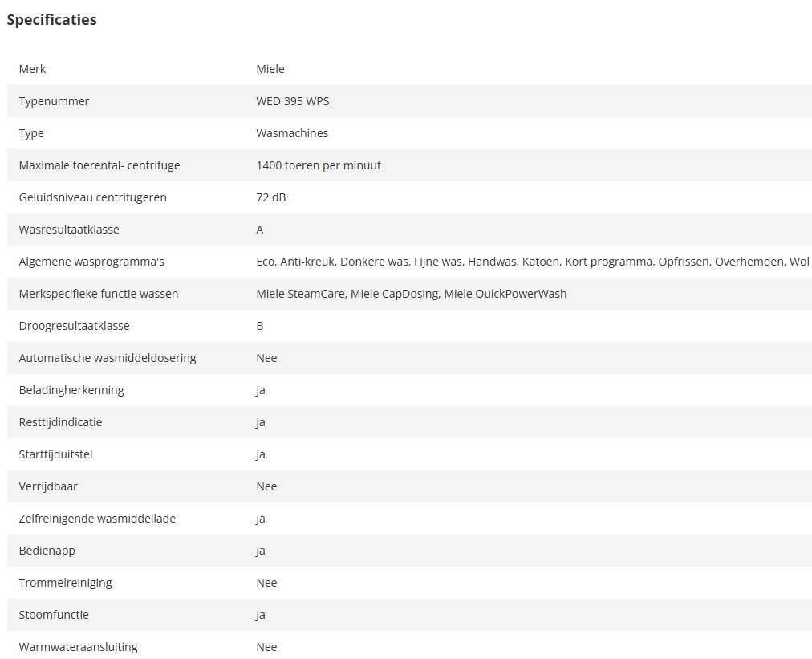Click the Verrijdbaar label
Screen dimensions: 812x659
click(48, 486)
